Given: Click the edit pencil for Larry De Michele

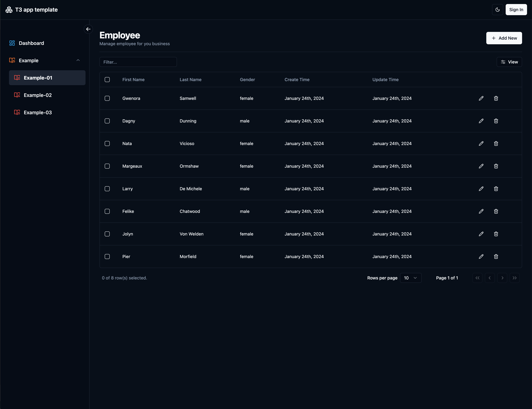Looking at the screenshot, I should click(x=481, y=189).
